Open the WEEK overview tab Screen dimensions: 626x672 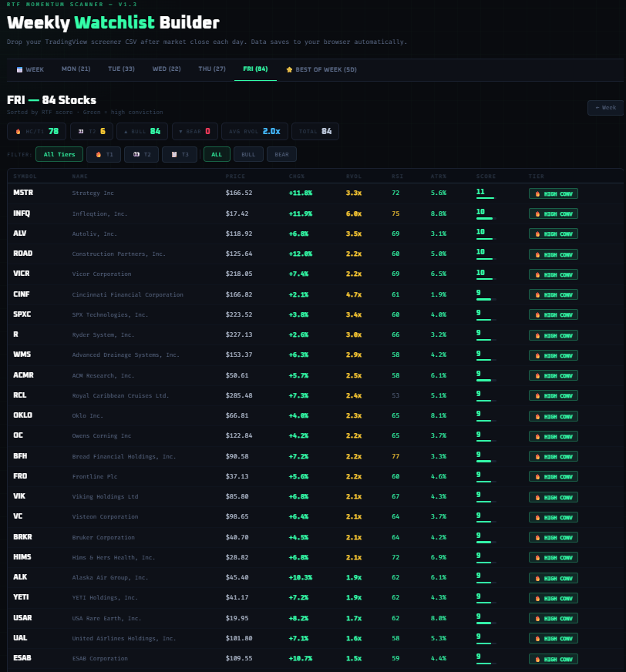30,69
